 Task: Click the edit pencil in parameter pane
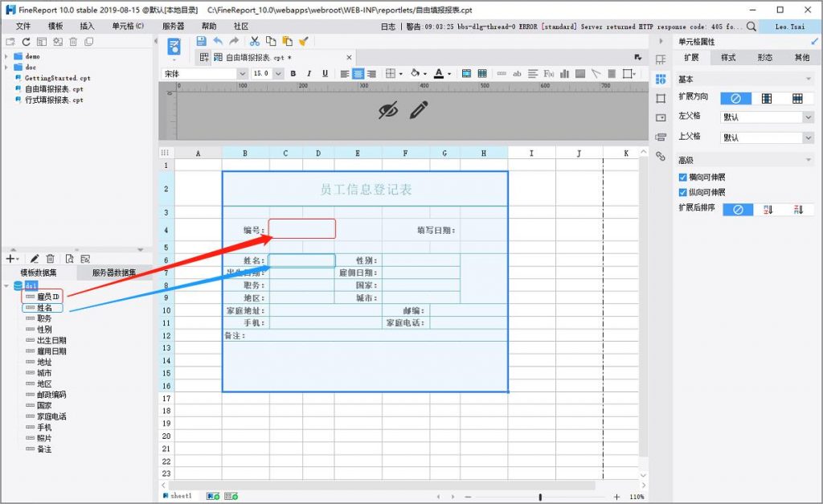click(418, 110)
